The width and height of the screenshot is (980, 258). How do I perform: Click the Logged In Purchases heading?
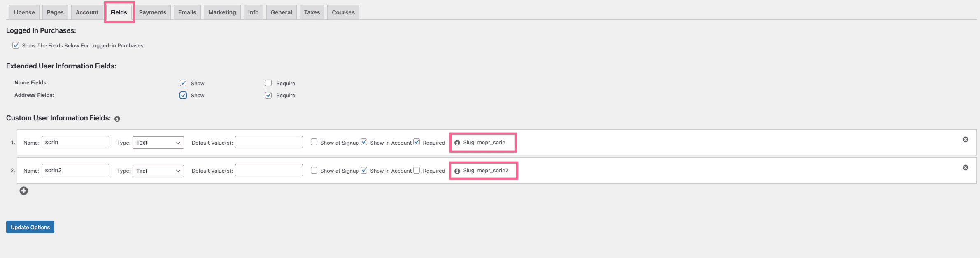point(41,30)
